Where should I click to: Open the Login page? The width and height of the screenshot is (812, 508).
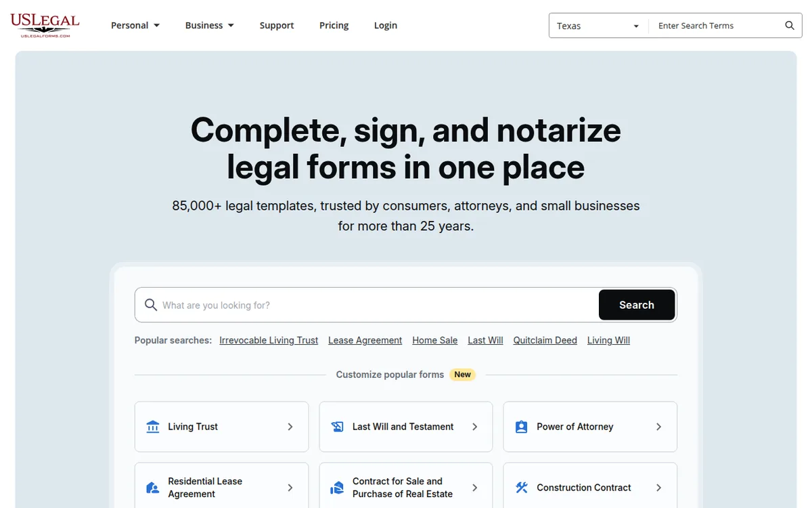pyautogui.click(x=386, y=25)
